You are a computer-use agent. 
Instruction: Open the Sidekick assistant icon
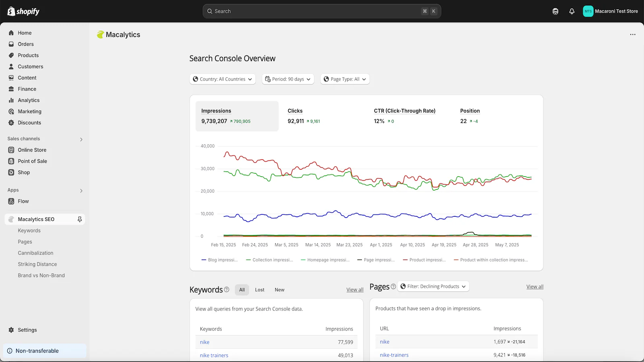tap(555, 11)
